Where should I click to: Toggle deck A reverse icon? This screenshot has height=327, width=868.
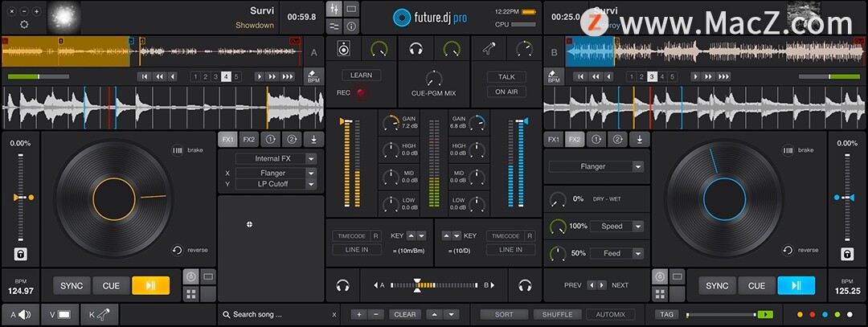[x=177, y=250]
